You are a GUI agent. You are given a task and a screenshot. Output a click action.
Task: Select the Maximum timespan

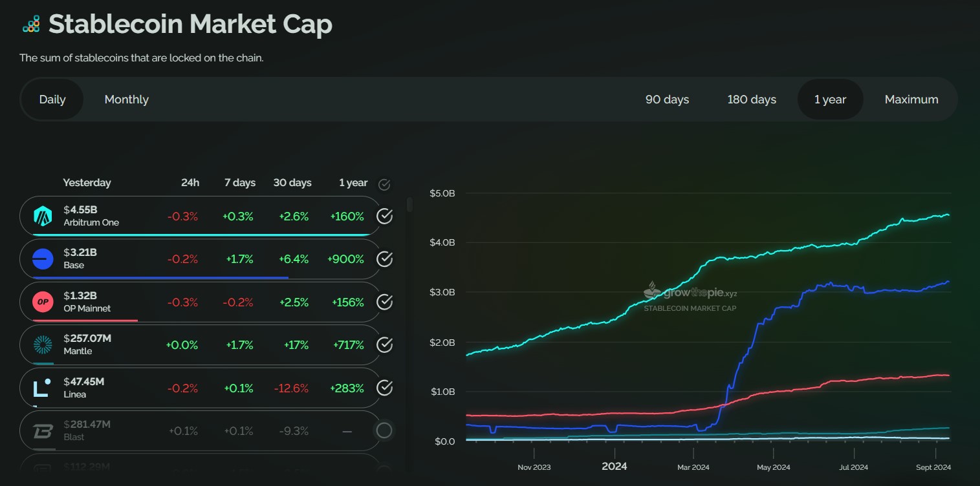click(x=911, y=100)
